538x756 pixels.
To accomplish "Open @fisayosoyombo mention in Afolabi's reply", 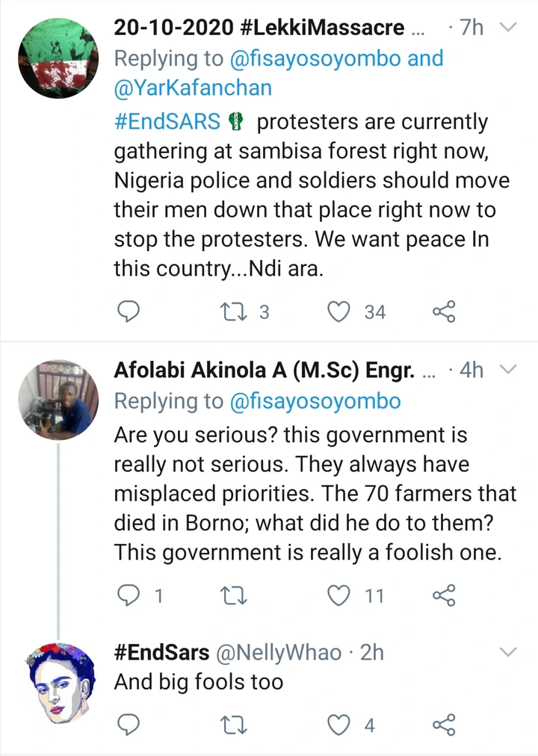I will click(x=315, y=401).
